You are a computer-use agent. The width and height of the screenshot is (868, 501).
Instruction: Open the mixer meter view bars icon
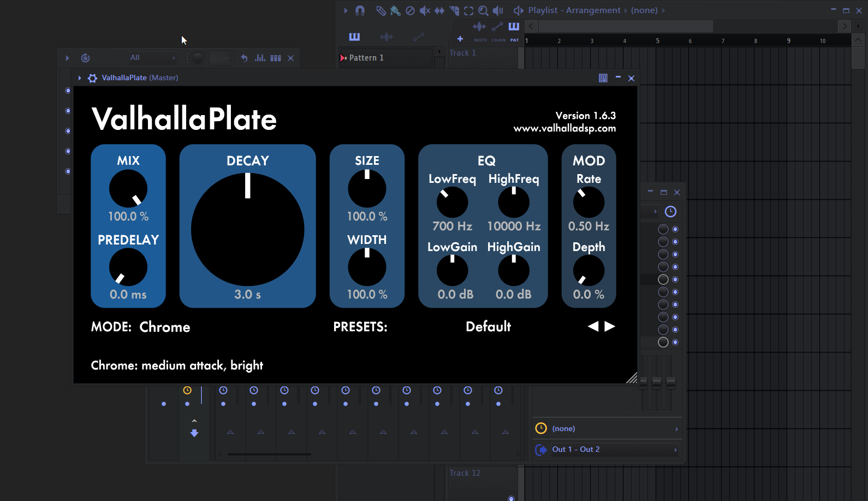(260, 58)
